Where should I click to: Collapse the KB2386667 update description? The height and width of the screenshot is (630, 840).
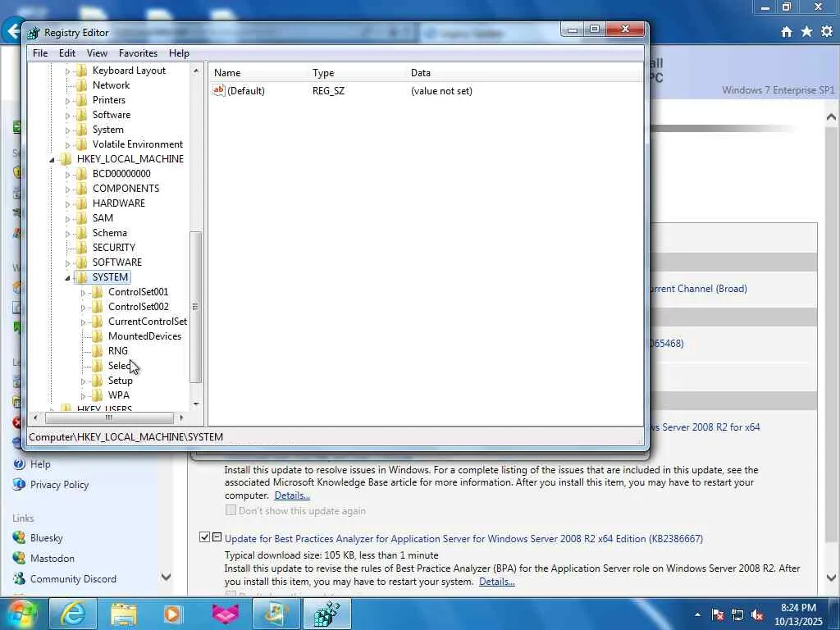[x=217, y=536]
